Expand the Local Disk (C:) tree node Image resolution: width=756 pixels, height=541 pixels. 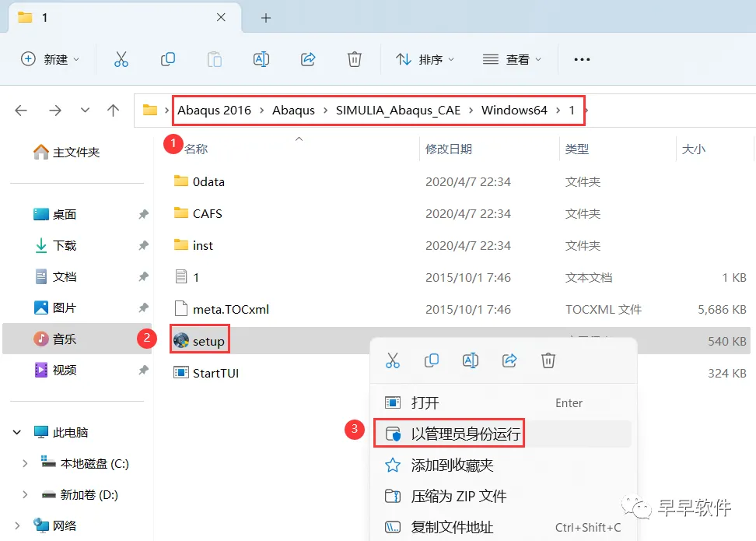25,463
